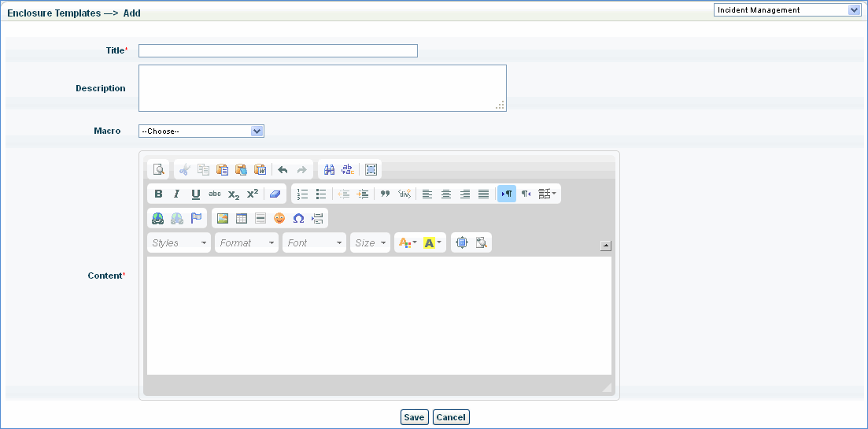Open the text color picker
The width and height of the screenshot is (868, 429).
coord(408,243)
